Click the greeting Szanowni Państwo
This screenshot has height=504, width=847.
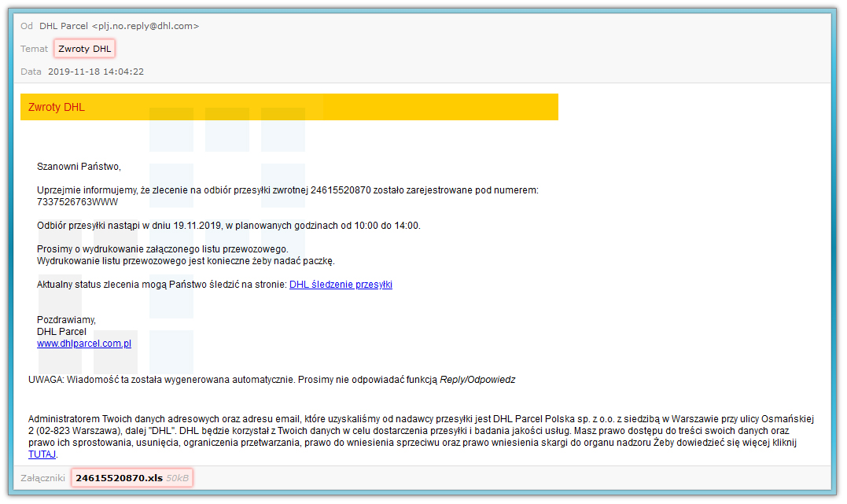(x=79, y=167)
